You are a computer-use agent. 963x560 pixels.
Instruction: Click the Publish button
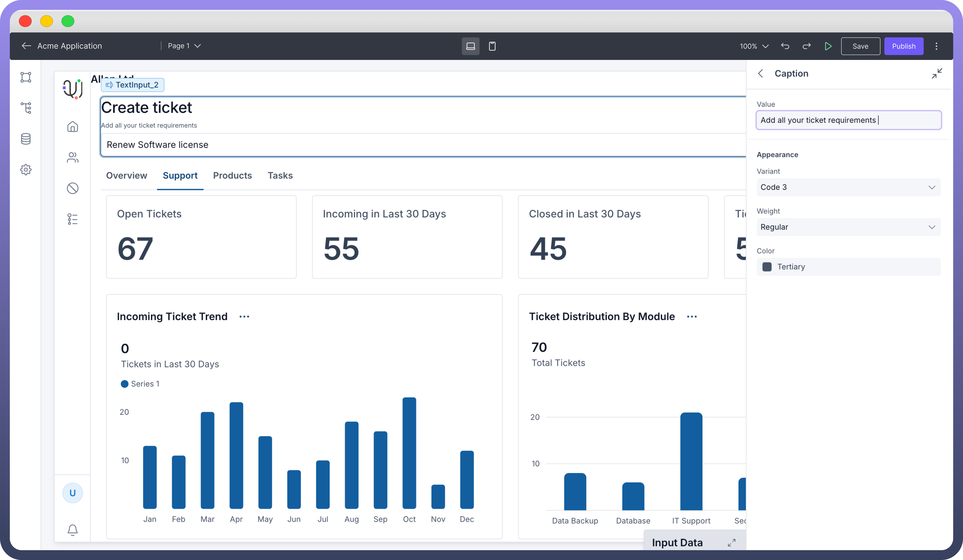903,46
